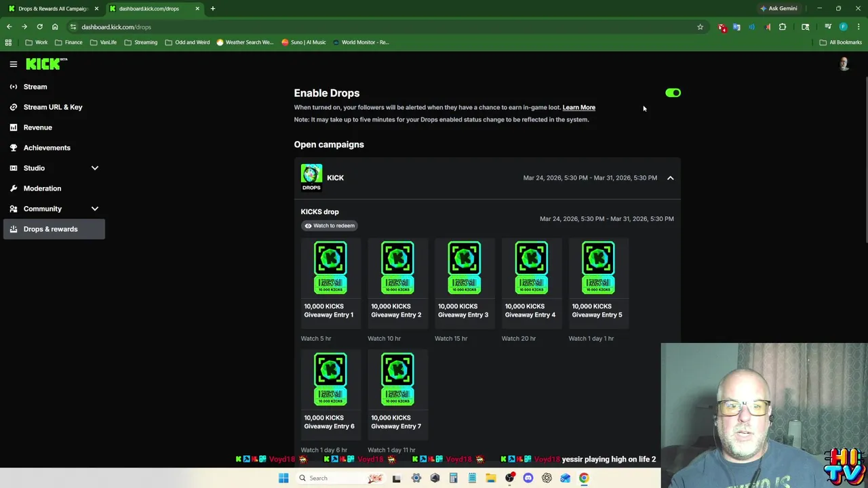Open Giveaway Entry 2 drop image

(397, 268)
